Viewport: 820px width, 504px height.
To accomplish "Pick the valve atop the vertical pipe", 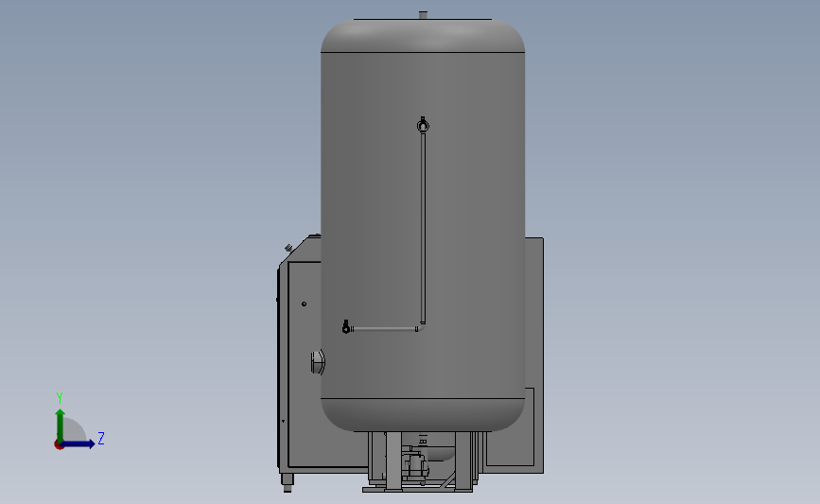I will (423, 125).
